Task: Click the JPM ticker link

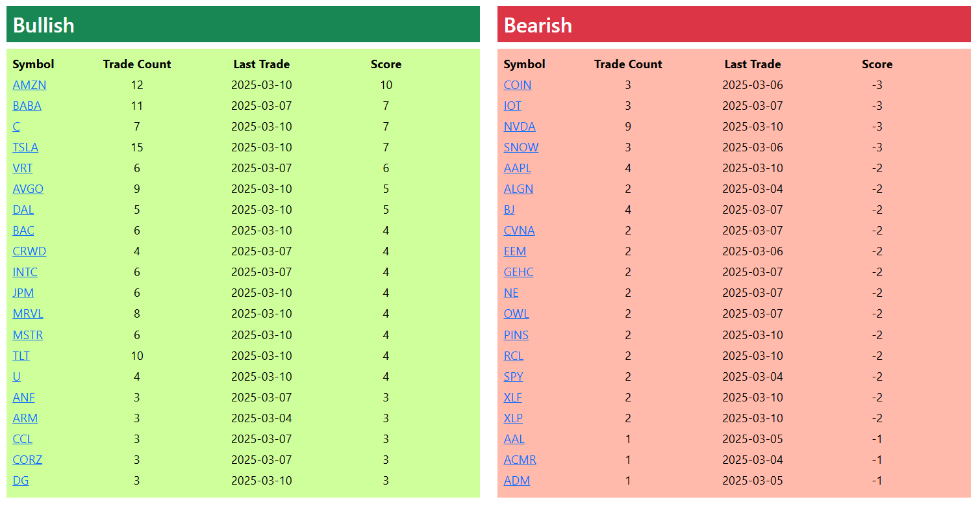Action: click(23, 293)
